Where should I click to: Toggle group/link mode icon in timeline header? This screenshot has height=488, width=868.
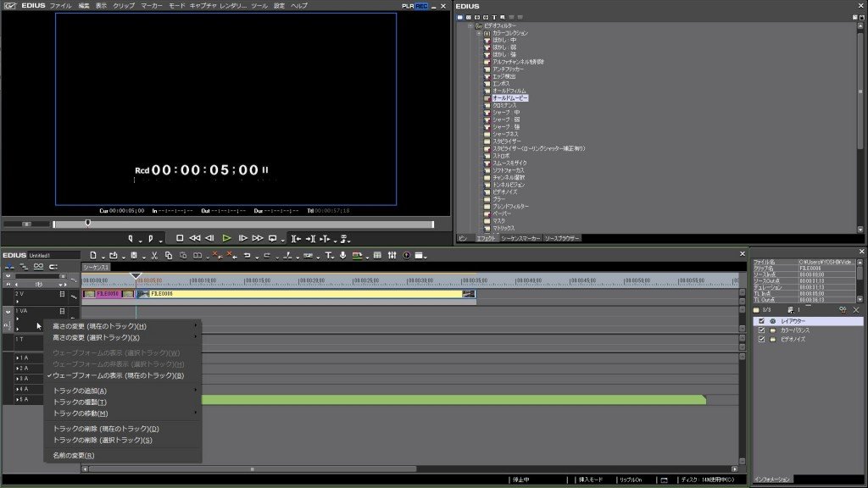(x=38, y=267)
